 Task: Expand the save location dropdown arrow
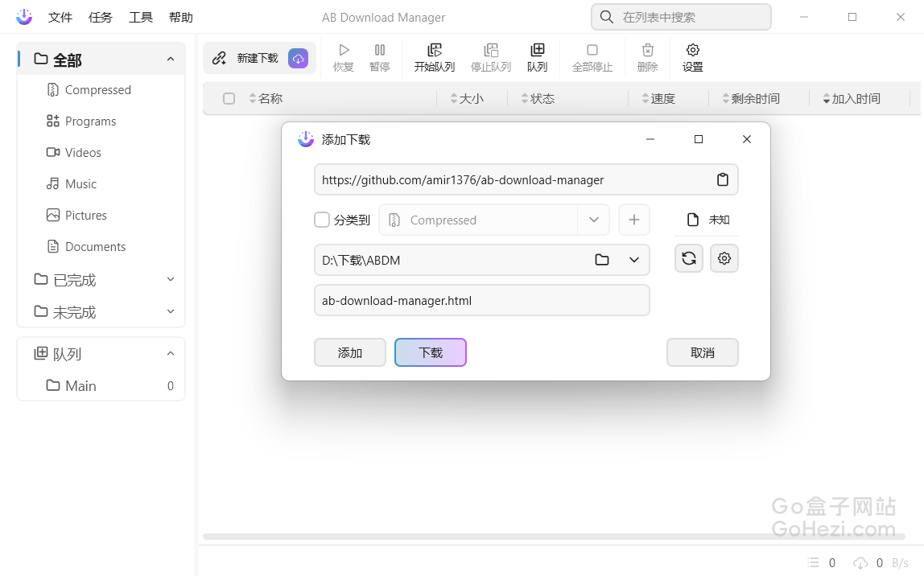634,260
